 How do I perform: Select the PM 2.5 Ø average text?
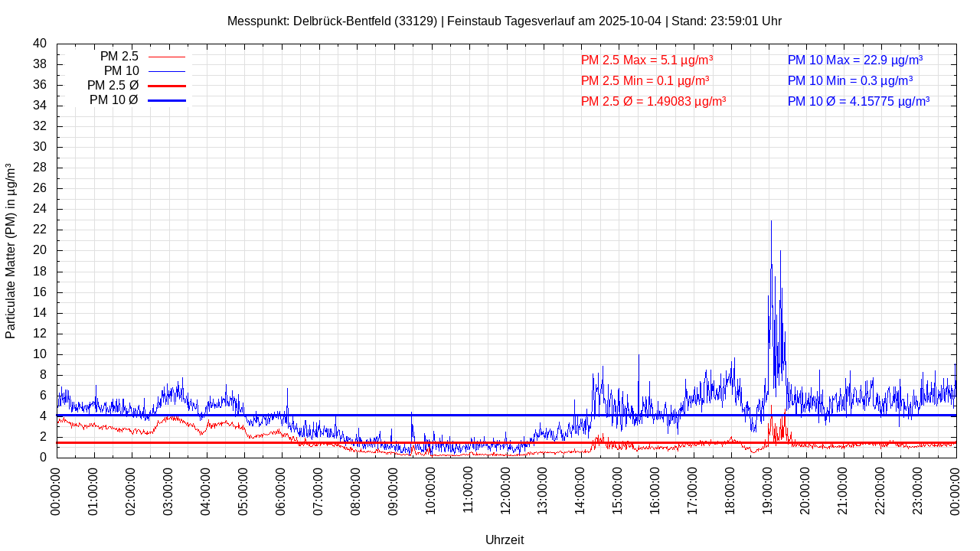[653, 101]
